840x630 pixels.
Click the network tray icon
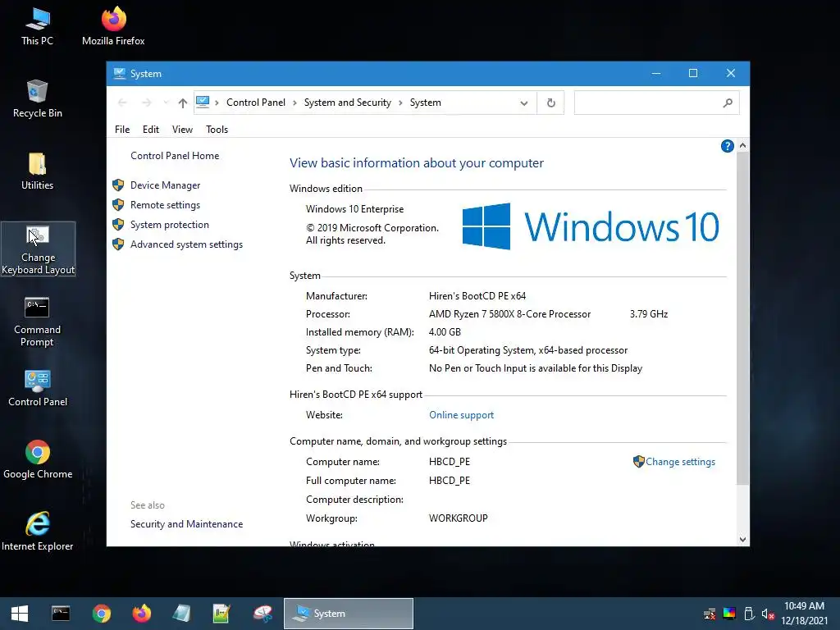(x=710, y=614)
